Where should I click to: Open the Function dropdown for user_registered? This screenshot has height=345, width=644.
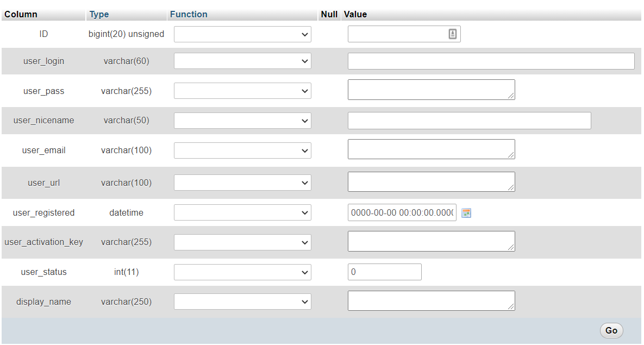(242, 212)
